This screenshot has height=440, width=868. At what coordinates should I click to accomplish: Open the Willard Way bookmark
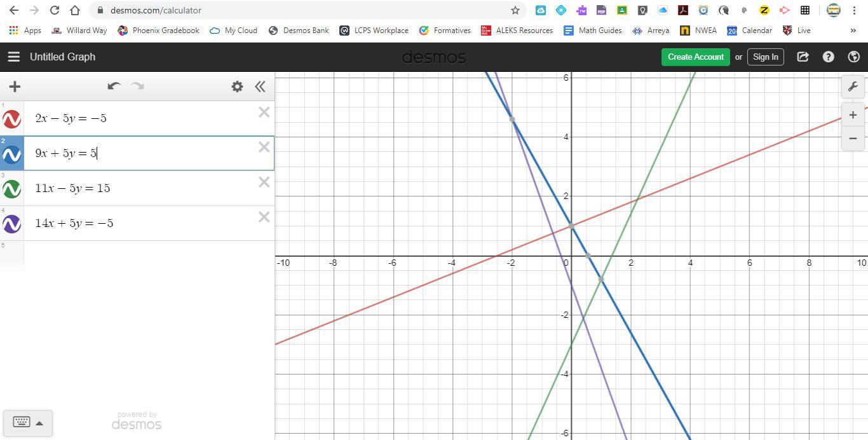click(79, 30)
